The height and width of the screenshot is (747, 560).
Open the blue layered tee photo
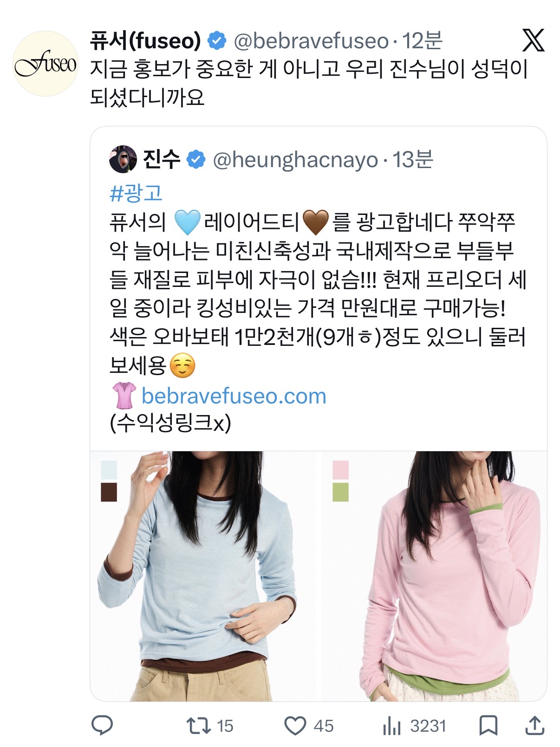point(203,576)
